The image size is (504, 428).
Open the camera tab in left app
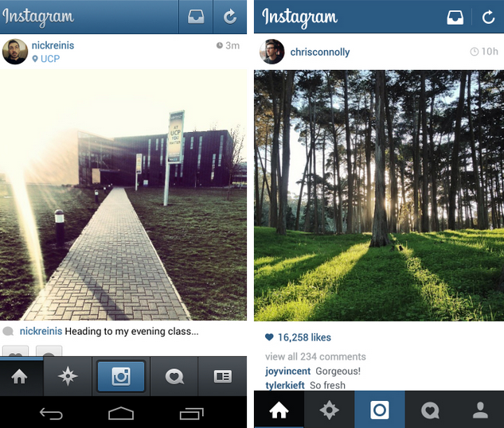coord(121,376)
